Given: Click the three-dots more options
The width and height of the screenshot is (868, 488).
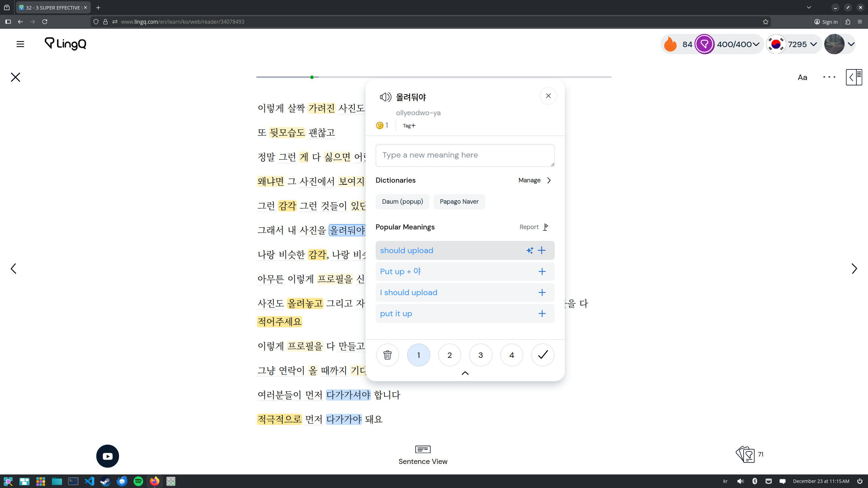Looking at the screenshot, I should [829, 77].
